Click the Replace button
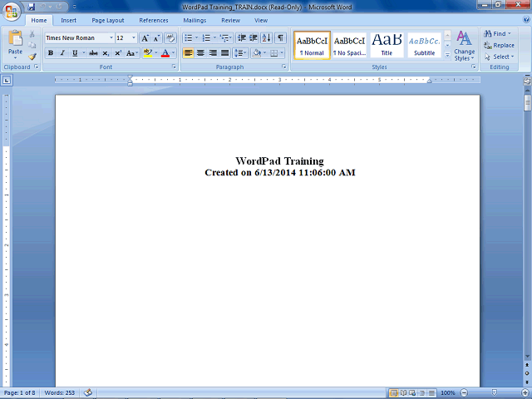The image size is (532, 399). coord(499,45)
